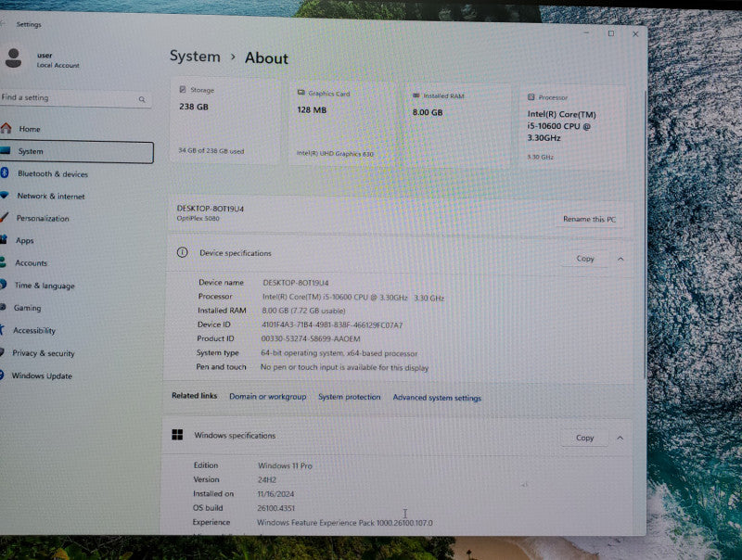
Task: Open Advanced system settings link
Action: coord(437,398)
